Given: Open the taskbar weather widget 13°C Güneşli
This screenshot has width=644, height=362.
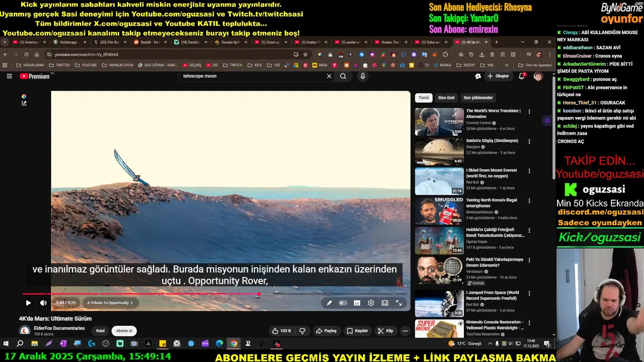Looking at the screenshot, I should point(465,344).
